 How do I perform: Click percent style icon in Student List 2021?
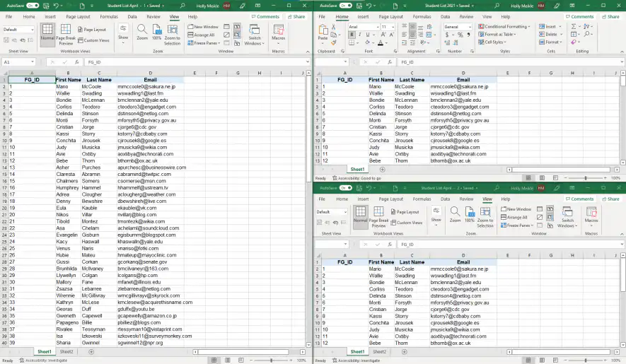[x=460, y=35]
